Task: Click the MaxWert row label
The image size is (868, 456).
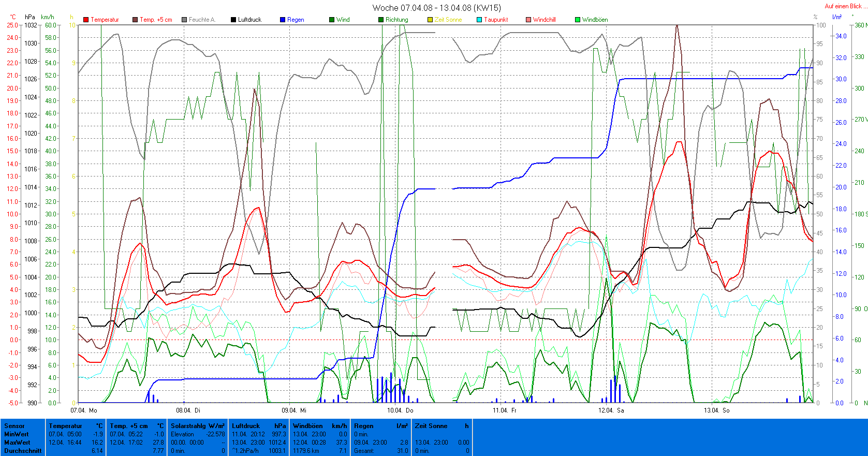Action: tap(17, 443)
